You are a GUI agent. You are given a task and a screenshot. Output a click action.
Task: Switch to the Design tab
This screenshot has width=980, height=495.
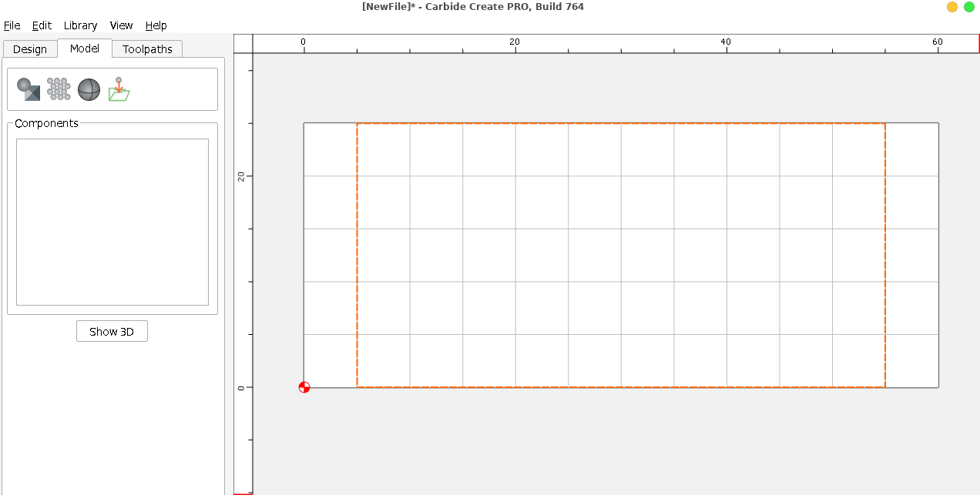[30, 49]
